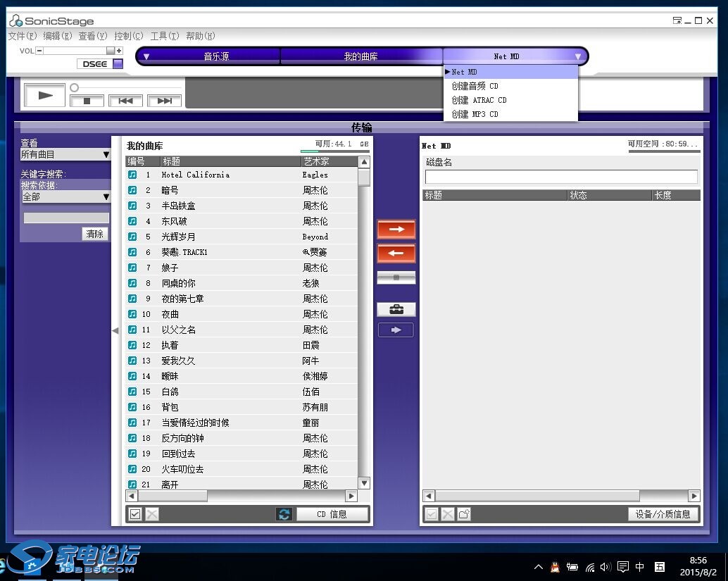Sort library by 艺术家 column header
Viewport: 728px width, 581px height.
[x=330, y=161]
